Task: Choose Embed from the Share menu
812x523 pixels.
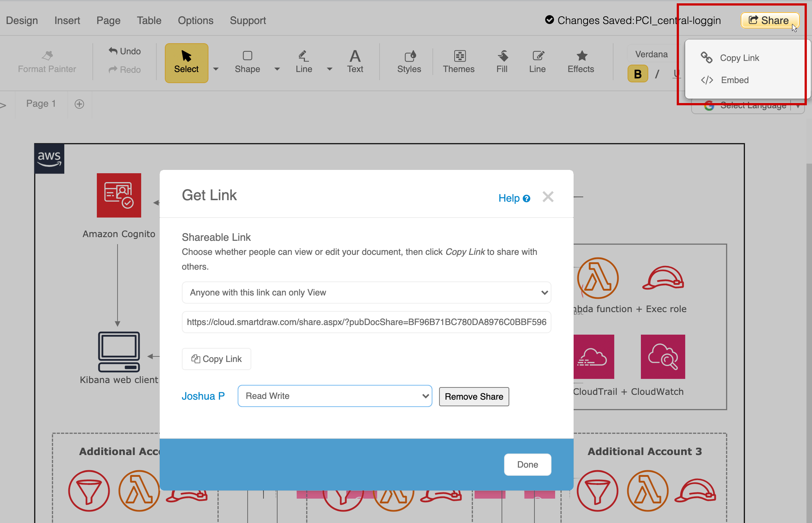Action: coord(734,80)
